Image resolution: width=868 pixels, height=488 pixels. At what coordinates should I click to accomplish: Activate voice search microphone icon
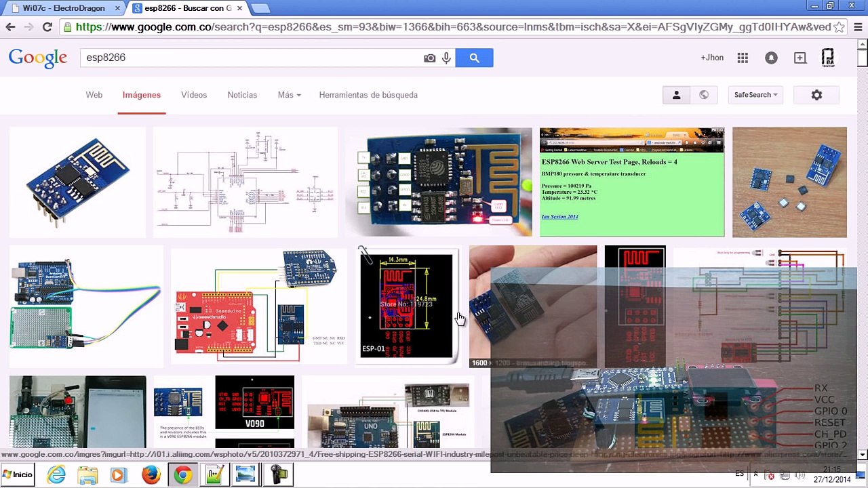pos(446,58)
